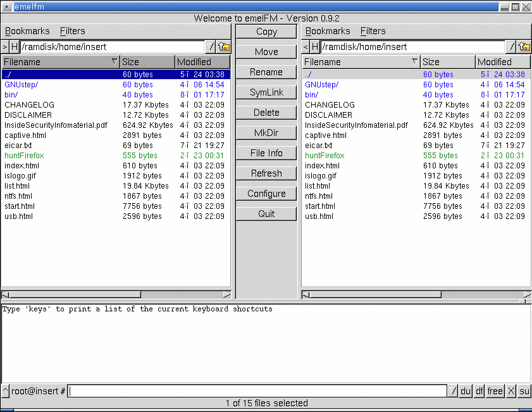
Task: Click the X button in the command bar
Action: coord(511,391)
